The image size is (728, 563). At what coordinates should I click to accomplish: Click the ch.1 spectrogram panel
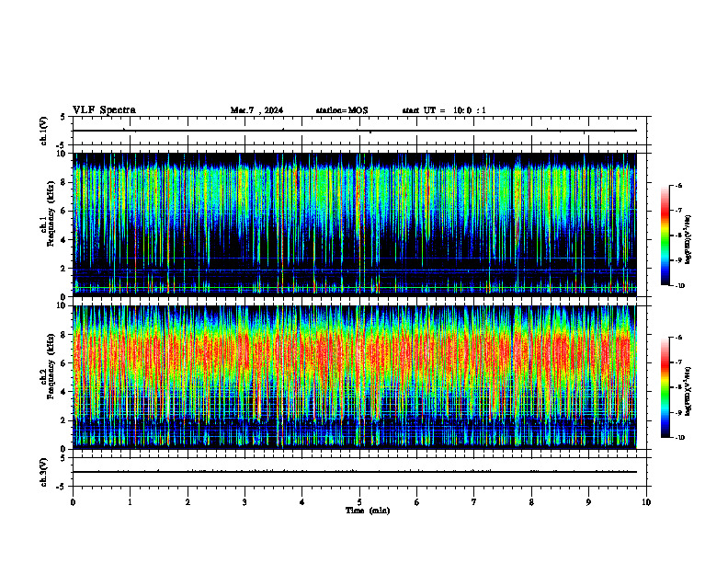(355, 224)
